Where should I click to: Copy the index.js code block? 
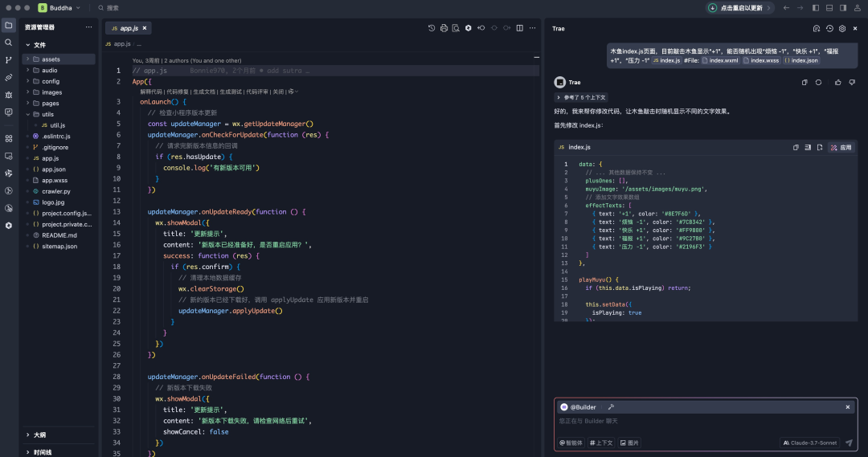click(796, 148)
